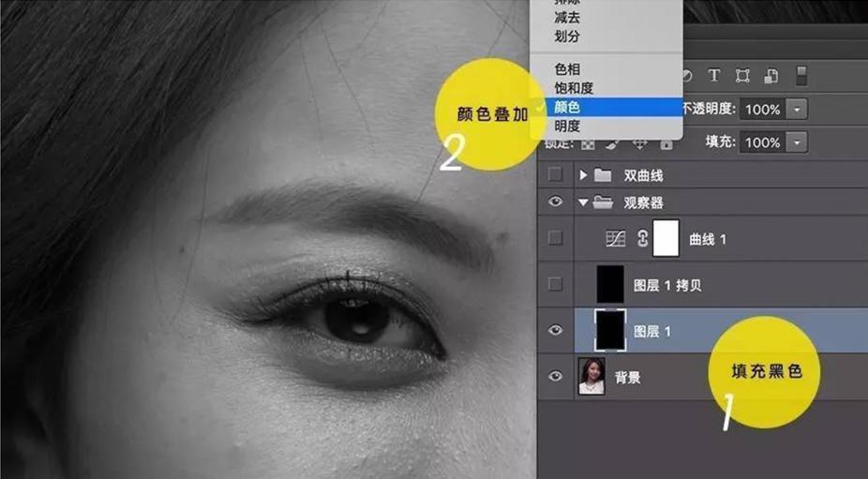868x479 pixels.
Task: Click the lock all padlock icon
Action: tap(666, 144)
